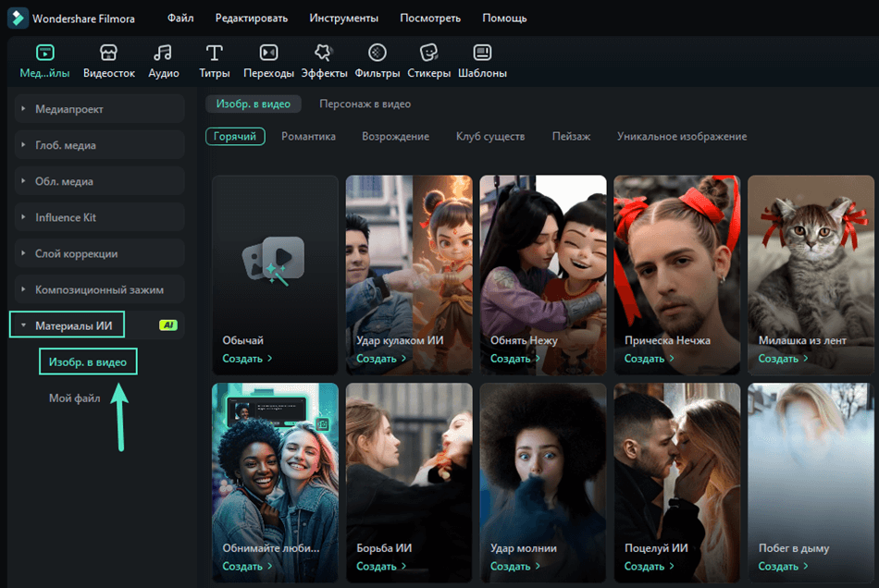Click Создать under Обнять Нежу
Screen dimensions: 879x588
pyautogui.click(x=515, y=359)
